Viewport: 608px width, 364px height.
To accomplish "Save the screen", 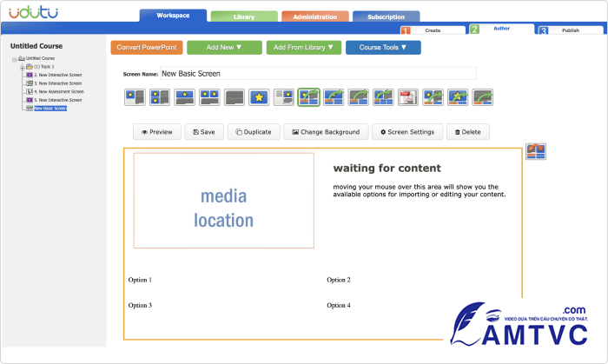I will point(204,132).
